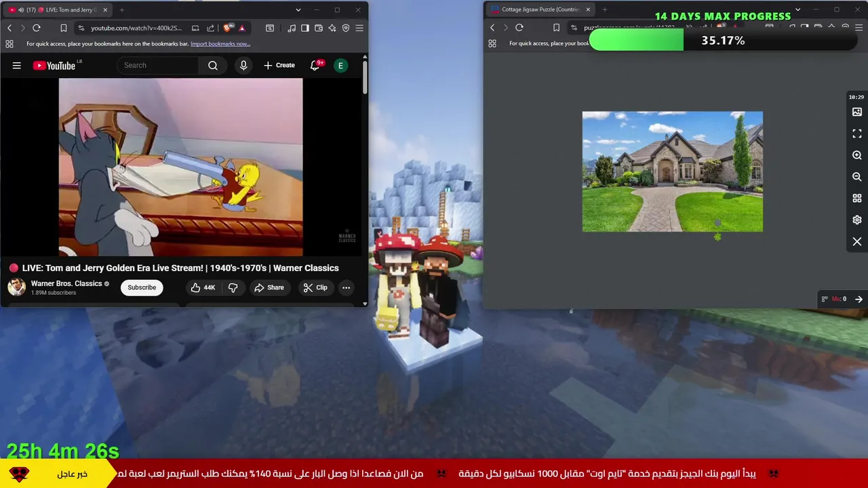Open the apps grid on the puzzle window bookmarks bar

(492, 43)
